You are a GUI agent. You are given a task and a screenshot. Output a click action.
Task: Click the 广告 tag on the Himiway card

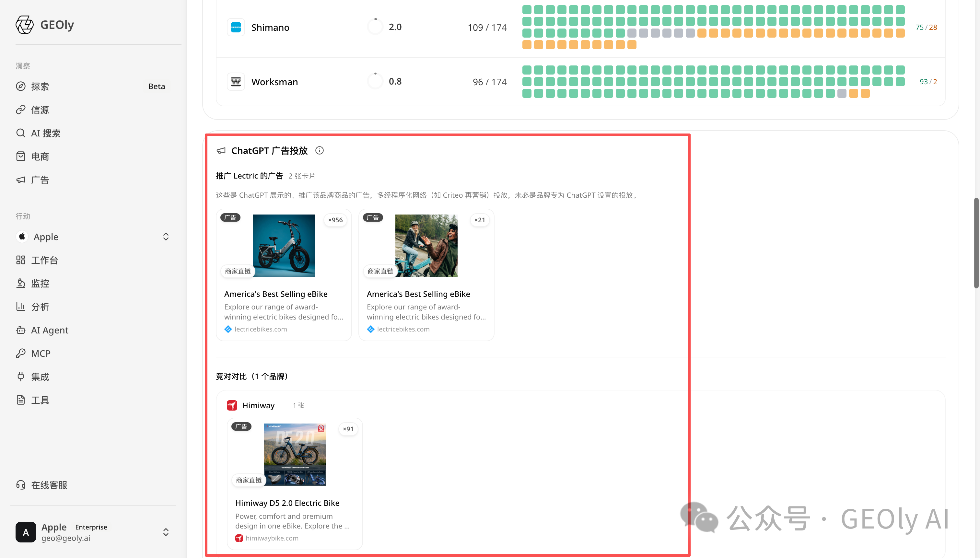pyautogui.click(x=241, y=426)
